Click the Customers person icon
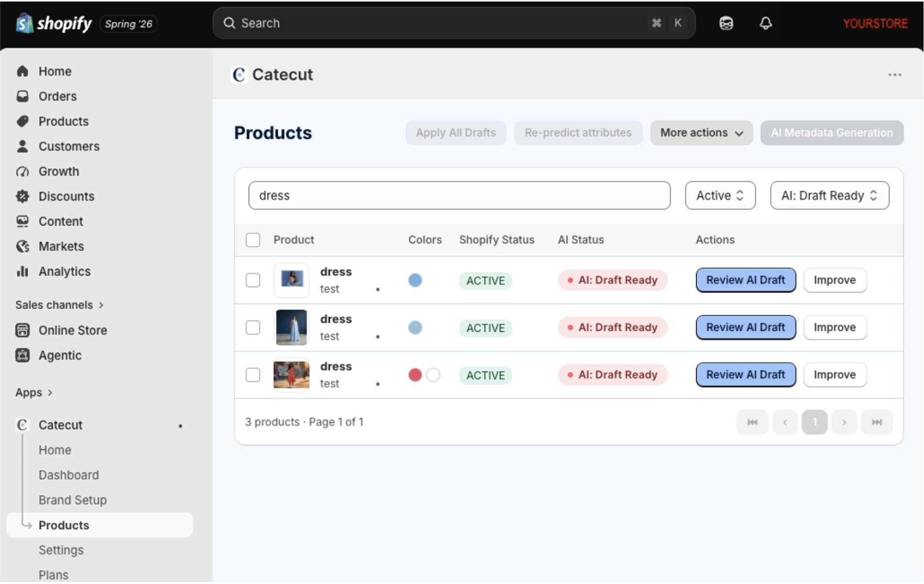The width and height of the screenshot is (924, 584). (x=22, y=146)
